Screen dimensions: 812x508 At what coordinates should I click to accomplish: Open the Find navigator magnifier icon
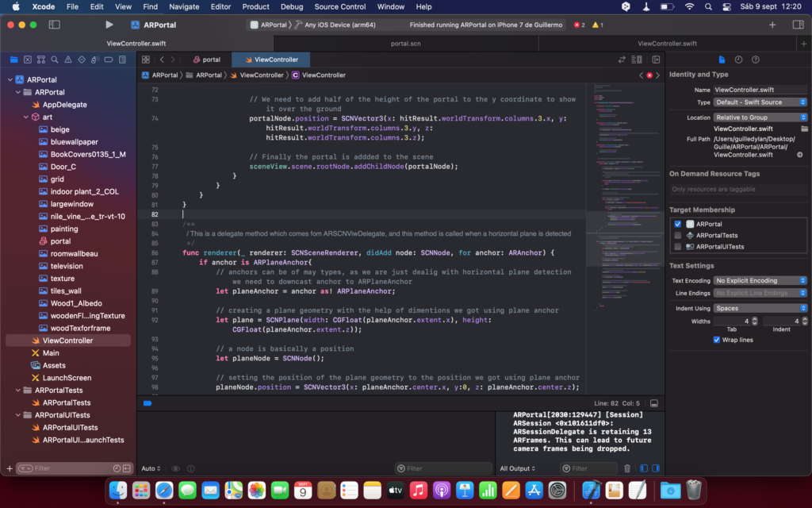tap(54, 60)
